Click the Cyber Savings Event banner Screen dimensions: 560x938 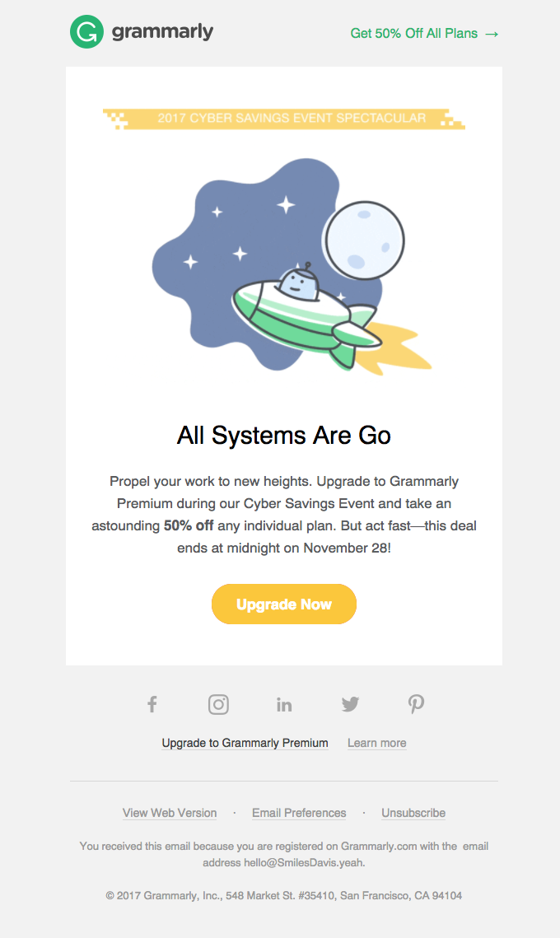(284, 119)
